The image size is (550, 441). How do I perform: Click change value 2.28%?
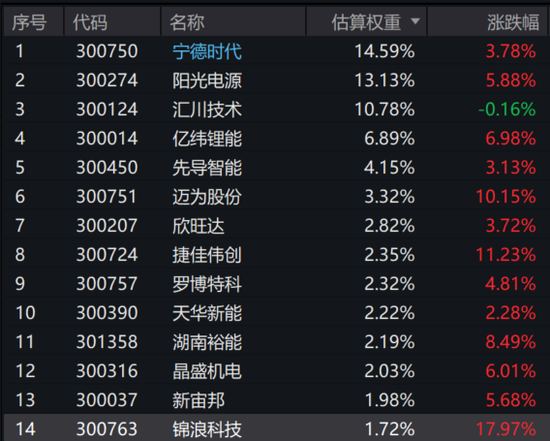tap(511, 313)
